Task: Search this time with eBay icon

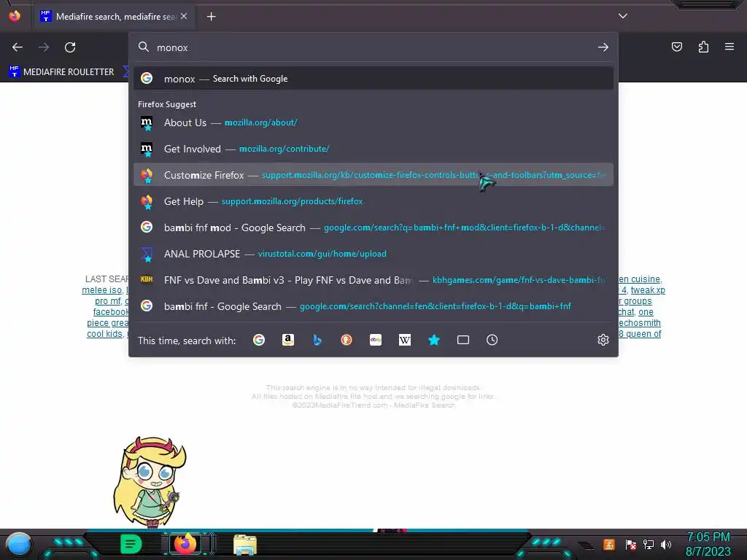Action: (x=376, y=340)
